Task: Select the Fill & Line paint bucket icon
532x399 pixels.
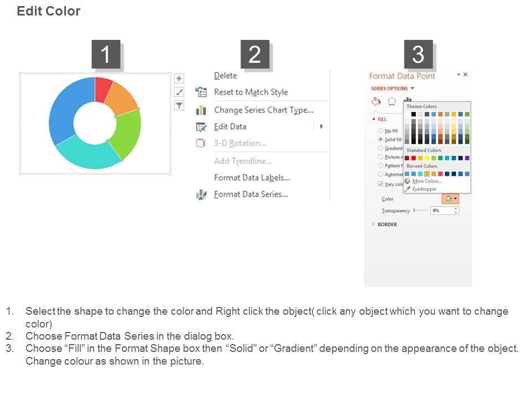Action: click(x=376, y=101)
